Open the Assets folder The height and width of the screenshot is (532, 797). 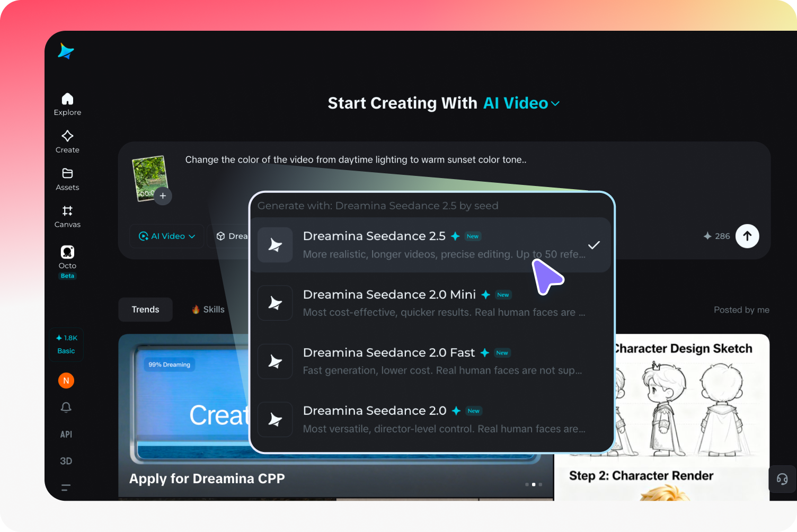point(67,179)
